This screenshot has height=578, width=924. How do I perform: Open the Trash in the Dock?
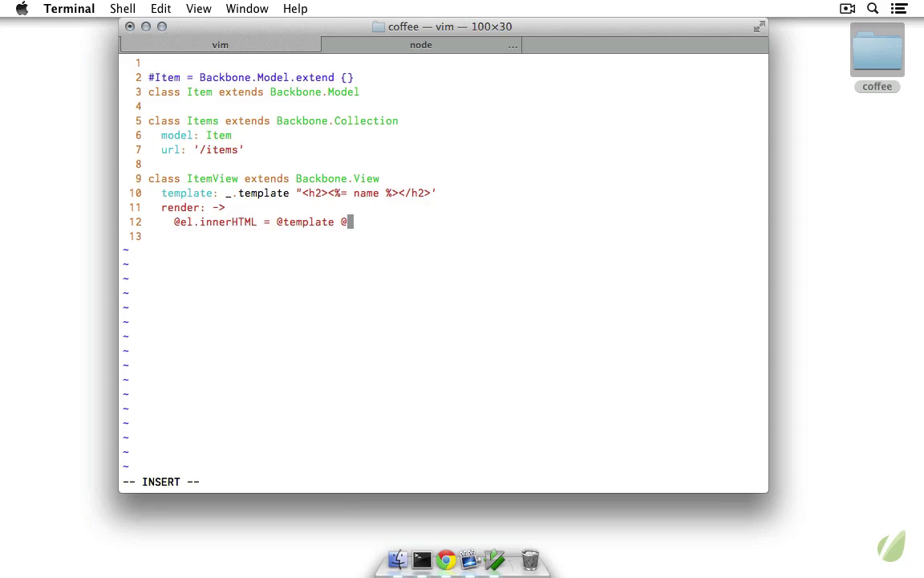point(530,560)
